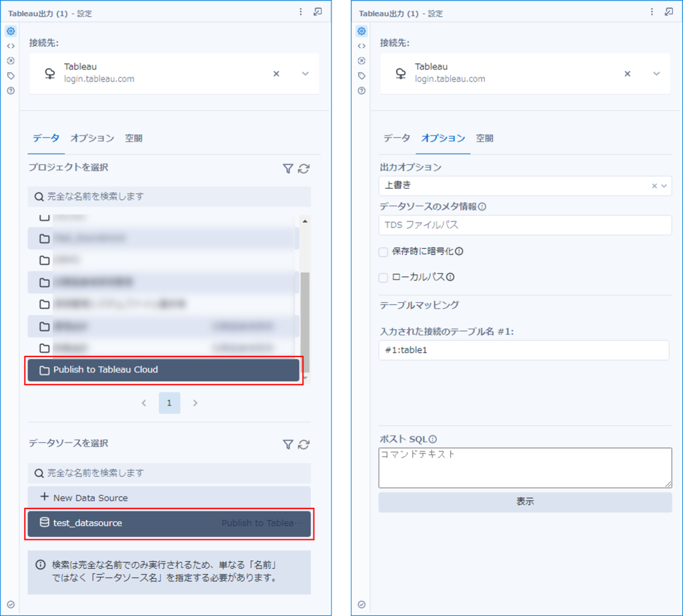Expand the Tableau connection dropdown in left panel
This screenshot has width=683, height=616.
pos(305,73)
